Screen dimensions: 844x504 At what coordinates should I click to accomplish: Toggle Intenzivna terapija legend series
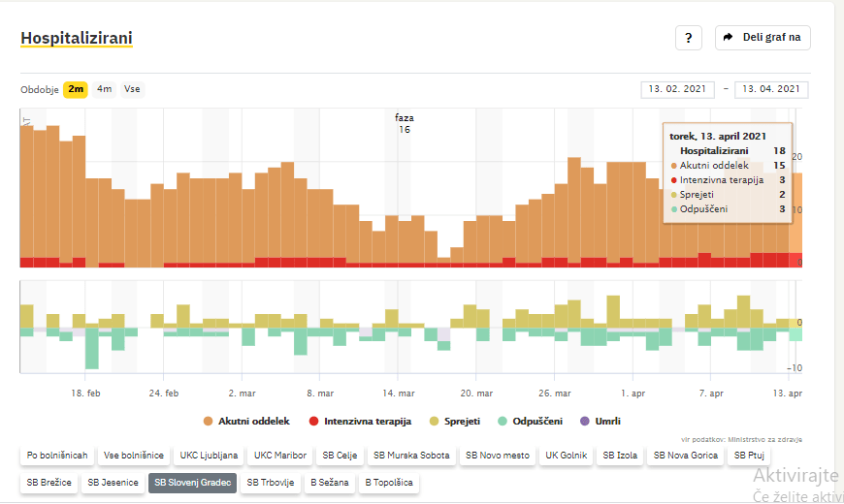(360, 422)
